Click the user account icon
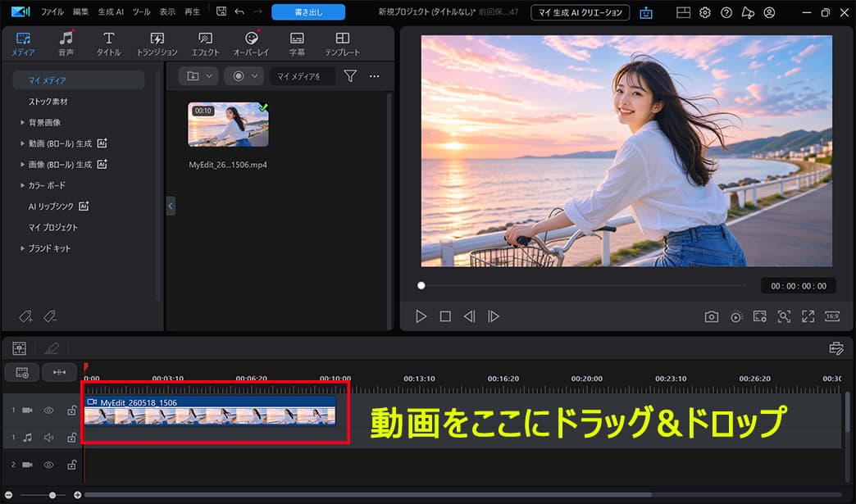 click(769, 12)
